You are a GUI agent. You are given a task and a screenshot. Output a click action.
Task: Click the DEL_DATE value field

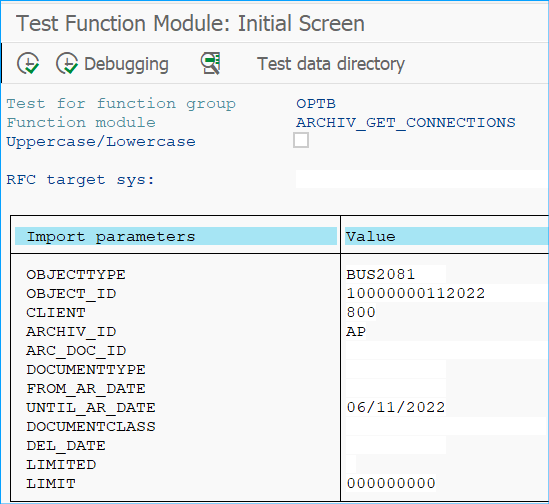click(x=396, y=445)
